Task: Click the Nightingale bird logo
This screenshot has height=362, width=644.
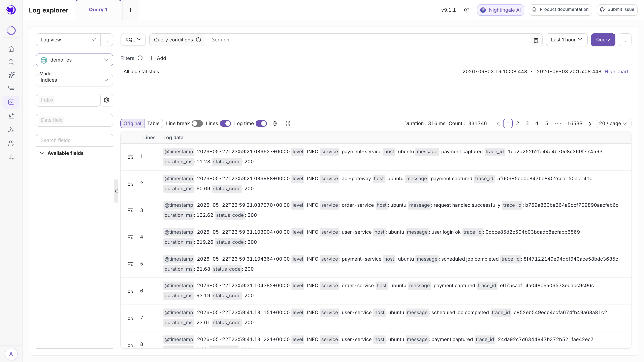Action: 11,10
